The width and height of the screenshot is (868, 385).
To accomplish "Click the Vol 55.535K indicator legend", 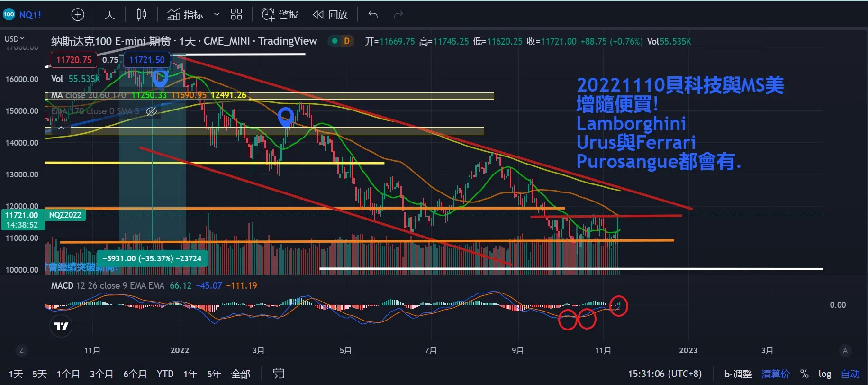I will coord(76,79).
